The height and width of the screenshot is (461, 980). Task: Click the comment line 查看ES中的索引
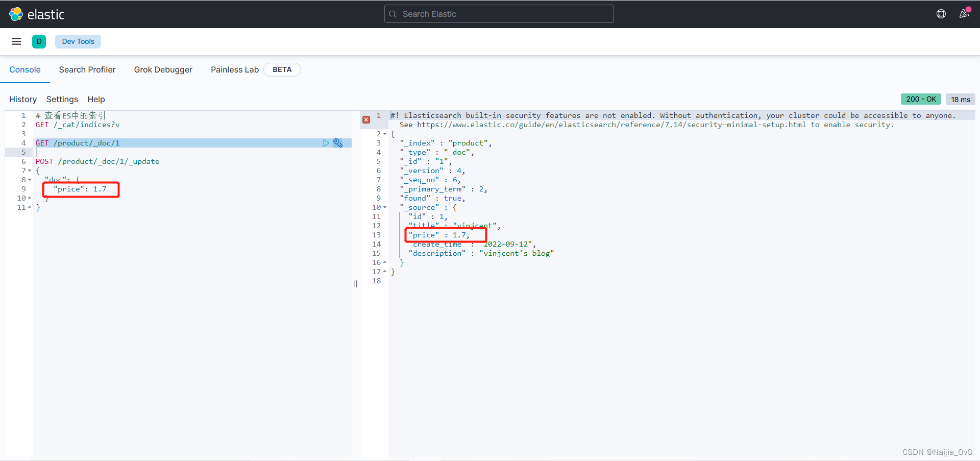coord(70,115)
